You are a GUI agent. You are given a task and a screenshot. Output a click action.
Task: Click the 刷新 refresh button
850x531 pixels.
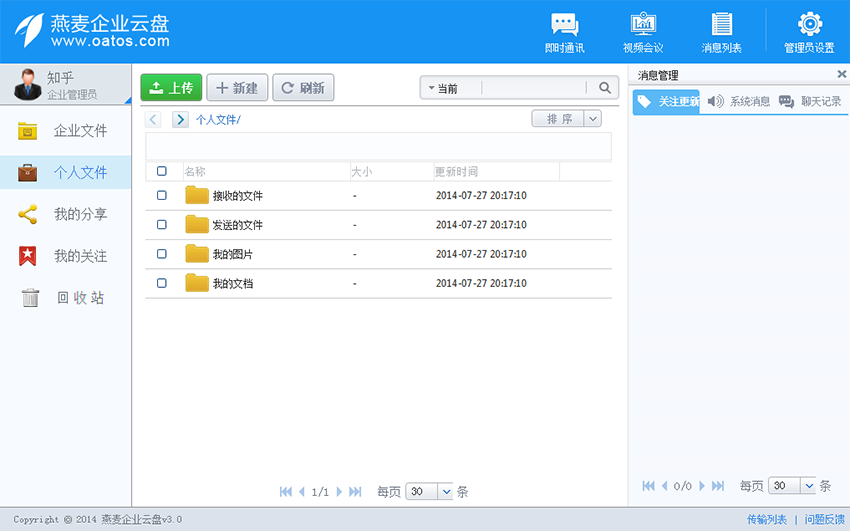pos(303,88)
